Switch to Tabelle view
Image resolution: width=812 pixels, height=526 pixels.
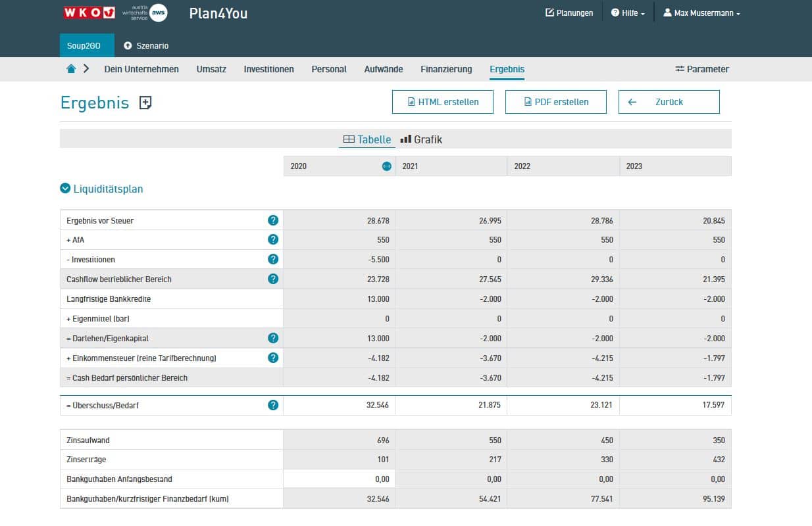point(367,139)
